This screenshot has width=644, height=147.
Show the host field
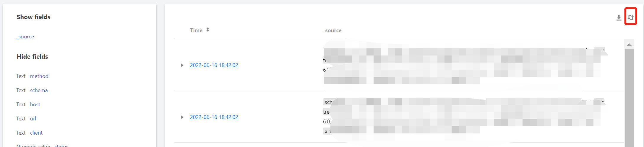(35, 104)
